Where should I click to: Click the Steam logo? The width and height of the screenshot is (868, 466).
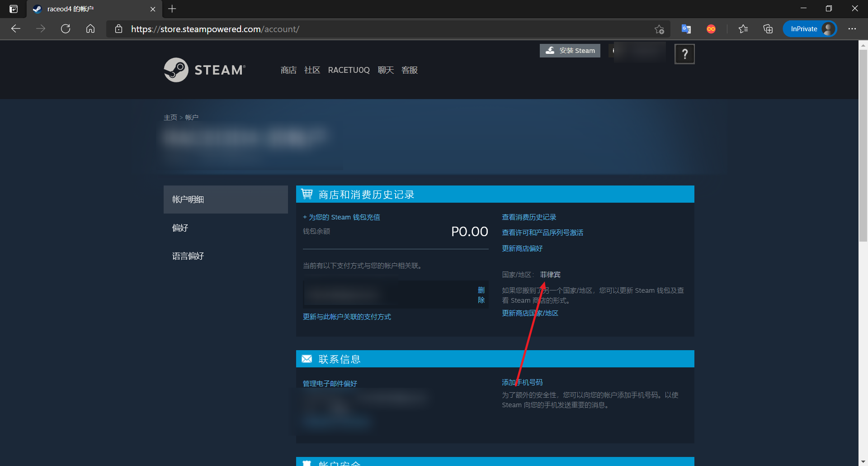pyautogui.click(x=205, y=70)
